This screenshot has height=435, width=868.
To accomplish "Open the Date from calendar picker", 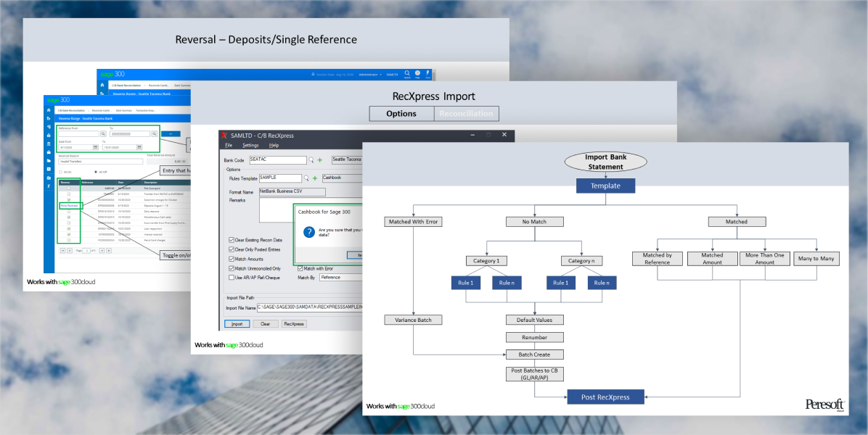I will (96, 147).
